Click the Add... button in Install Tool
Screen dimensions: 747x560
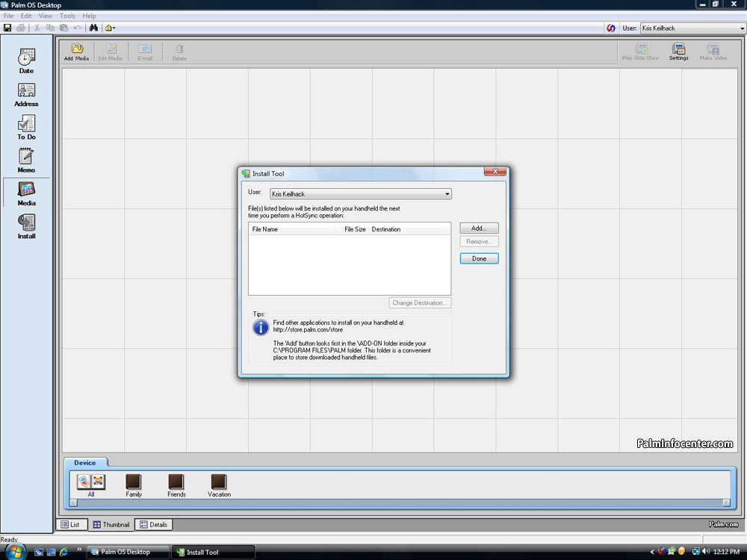[480, 228]
